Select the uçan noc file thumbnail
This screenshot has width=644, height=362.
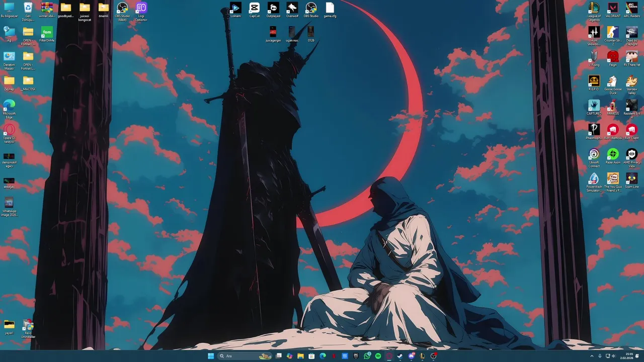click(x=292, y=34)
